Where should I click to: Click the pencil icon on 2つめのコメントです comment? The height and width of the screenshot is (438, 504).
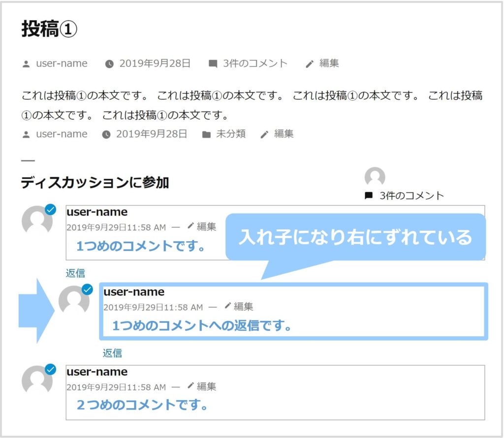190,385
